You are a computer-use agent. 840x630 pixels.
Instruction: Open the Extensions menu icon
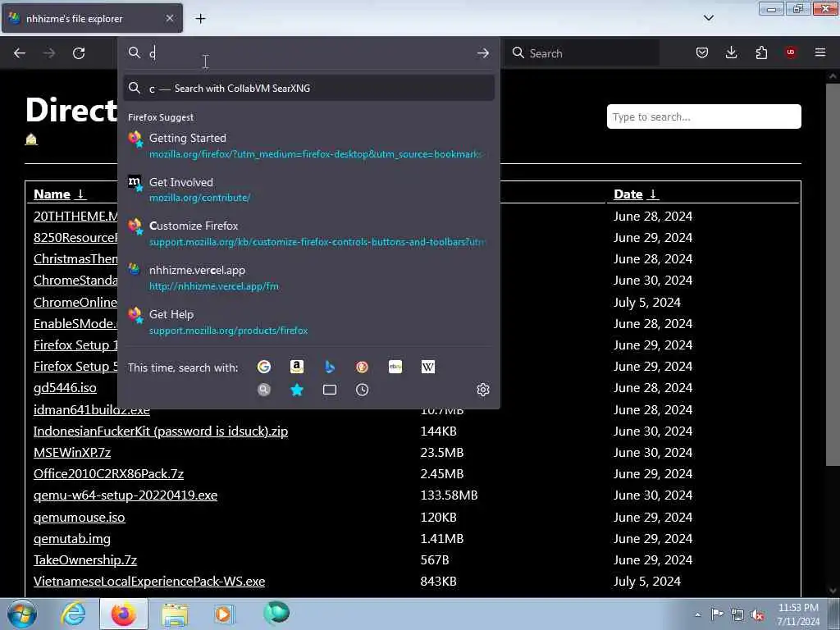[x=761, y=52]
